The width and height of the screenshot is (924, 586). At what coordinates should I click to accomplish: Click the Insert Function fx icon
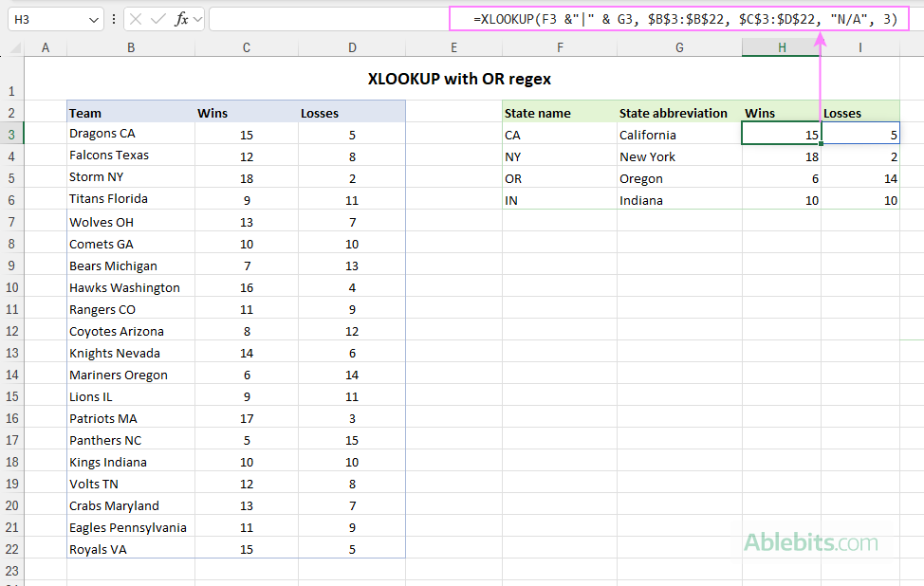pyautogui.click(x=178, y=18)
